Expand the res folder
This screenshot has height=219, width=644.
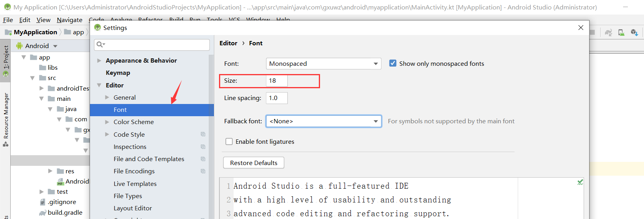[x=50, y=171]
